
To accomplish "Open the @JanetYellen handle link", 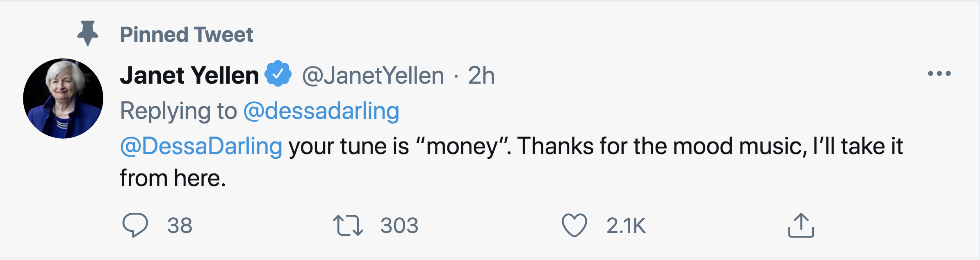I will click(373, 76).
